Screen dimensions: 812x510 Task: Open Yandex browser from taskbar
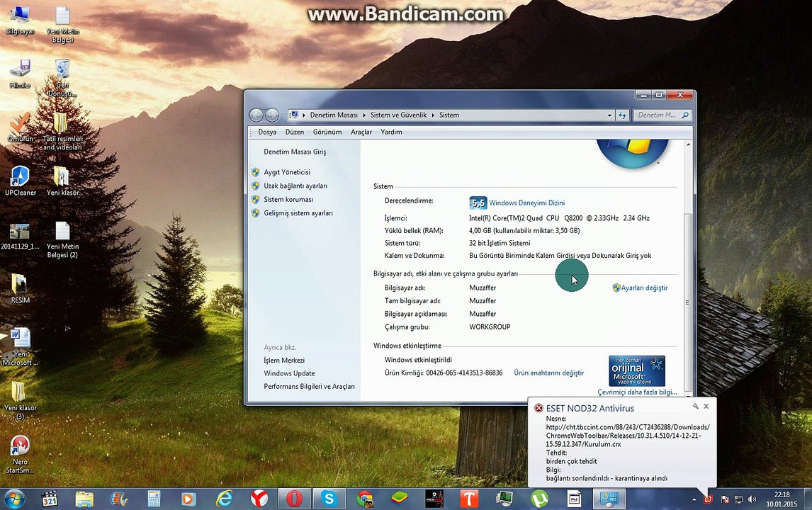(259, 499)
